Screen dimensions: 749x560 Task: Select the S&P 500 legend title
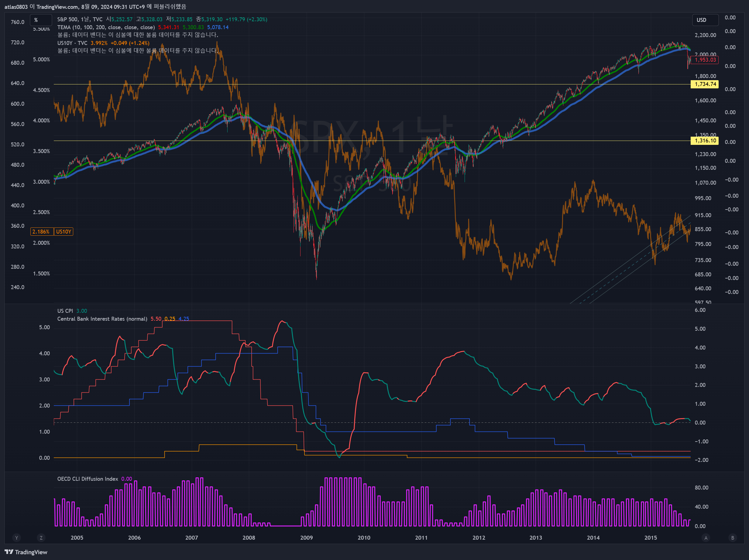[x=80, y=19]
